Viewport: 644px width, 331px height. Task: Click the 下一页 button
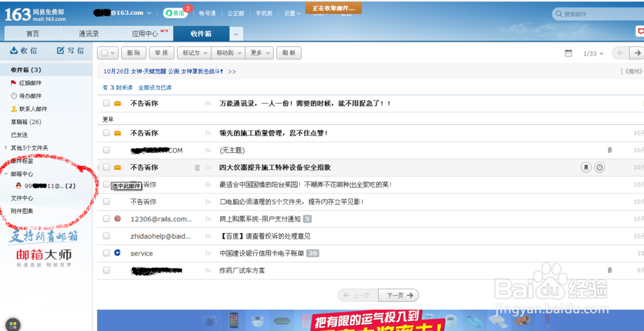click(399, 296)
